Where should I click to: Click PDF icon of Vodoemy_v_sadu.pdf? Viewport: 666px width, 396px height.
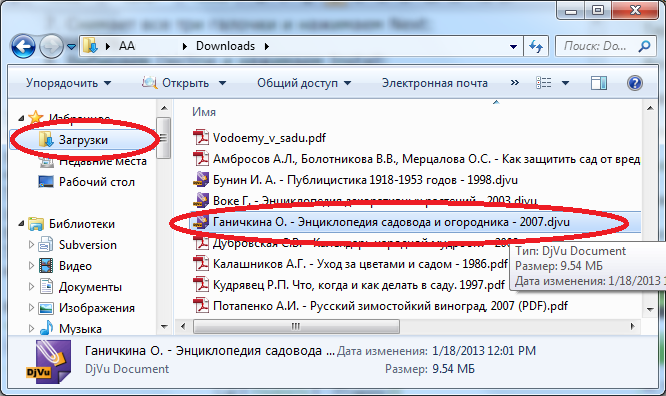[x=200, y=137]
